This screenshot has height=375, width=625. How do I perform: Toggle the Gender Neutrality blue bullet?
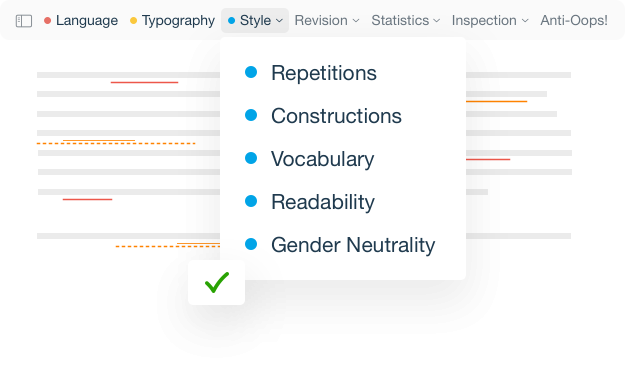point(251,244)
